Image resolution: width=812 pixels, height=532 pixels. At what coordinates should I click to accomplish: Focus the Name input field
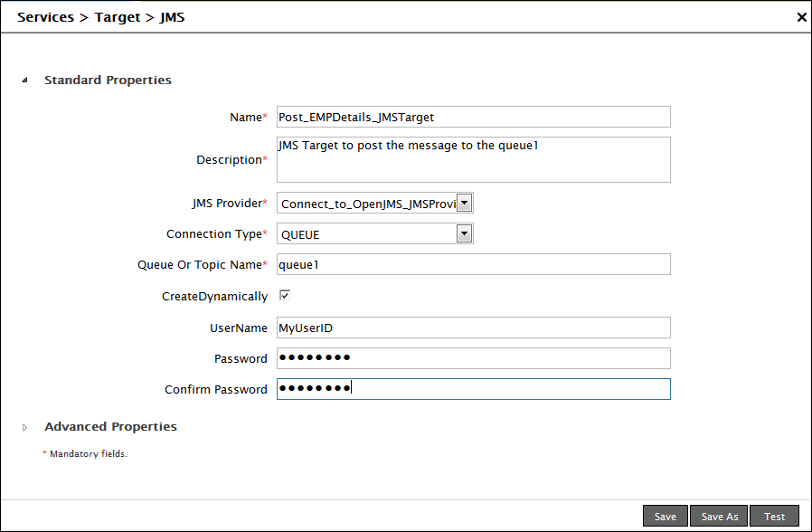coord(473,117)
